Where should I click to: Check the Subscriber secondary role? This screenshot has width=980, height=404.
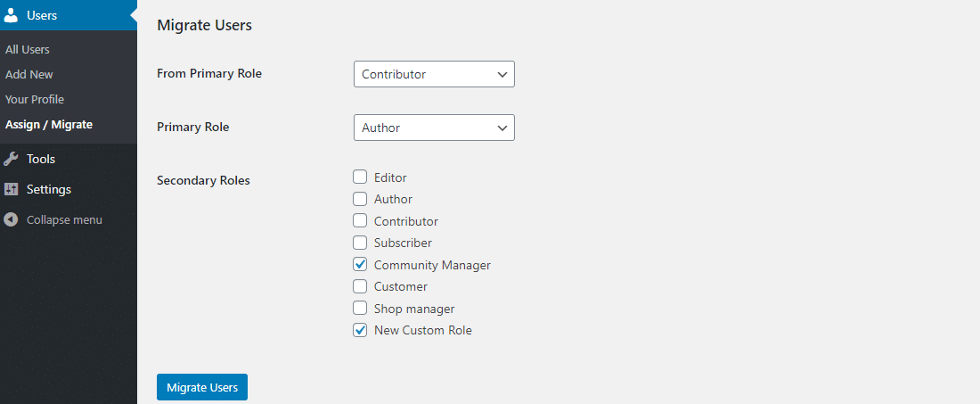point(360,243)
